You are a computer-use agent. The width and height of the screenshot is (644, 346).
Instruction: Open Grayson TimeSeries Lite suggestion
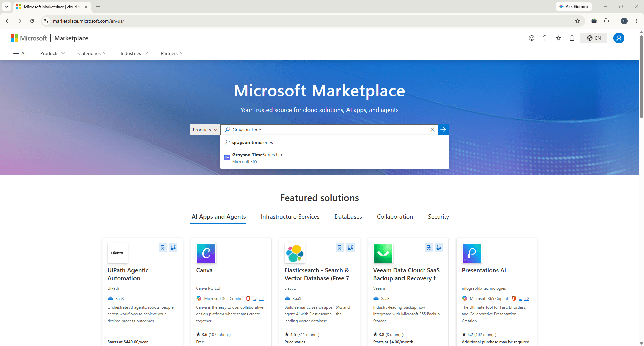pos(335,158)
